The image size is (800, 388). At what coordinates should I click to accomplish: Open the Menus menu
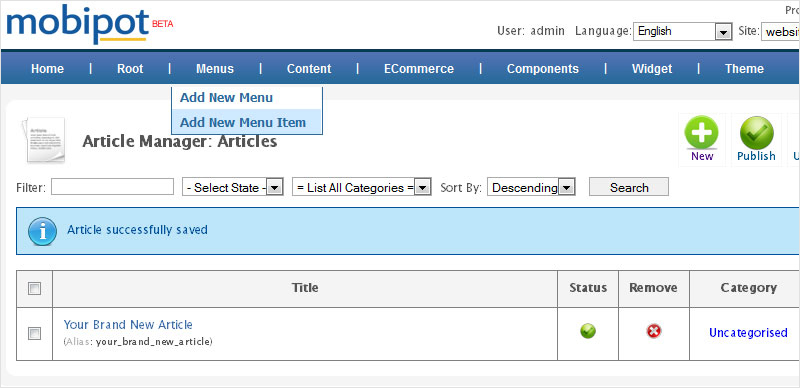click(215, 69)
